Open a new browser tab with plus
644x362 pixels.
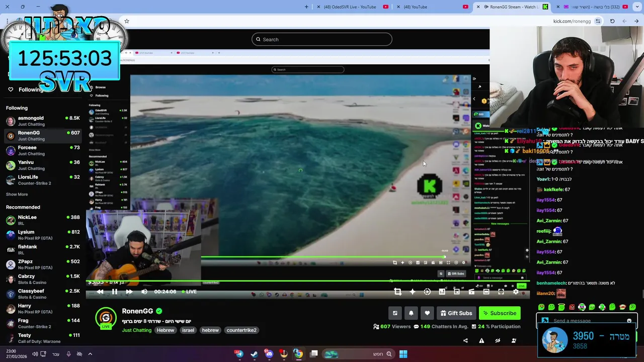tap(306, 7)
